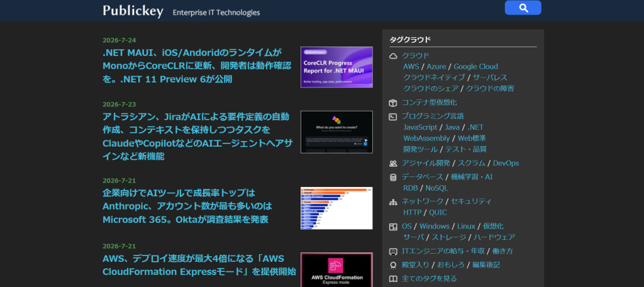Image resolution: width=644 pixels, height=287 pixels.
Task: Click the award icon beside 殿堂入り
Action: 393,265
